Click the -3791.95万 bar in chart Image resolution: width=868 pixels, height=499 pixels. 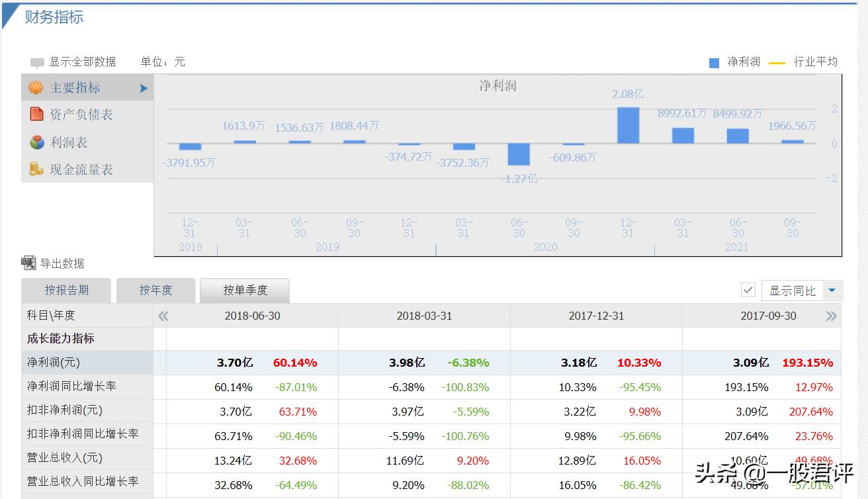[190, 147]
